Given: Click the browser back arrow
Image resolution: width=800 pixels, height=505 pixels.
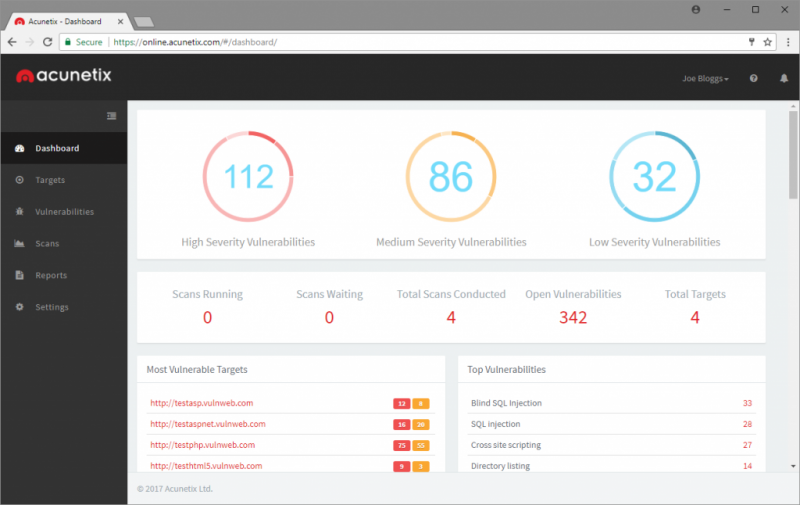Looking at the screenshot, I should (x=12, y=42).
